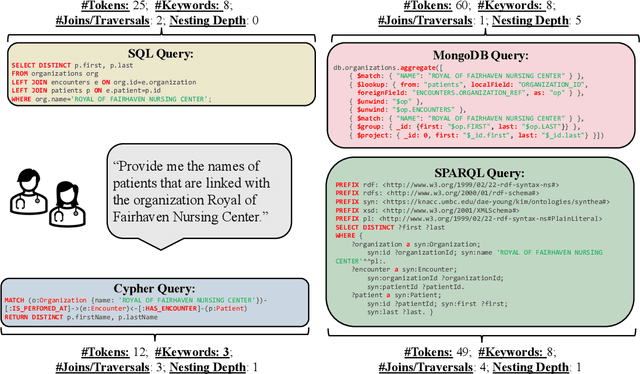Click the "?patient a syn:Patient;" line
Screen dimensions: 640x374
(x=397, y=295)
